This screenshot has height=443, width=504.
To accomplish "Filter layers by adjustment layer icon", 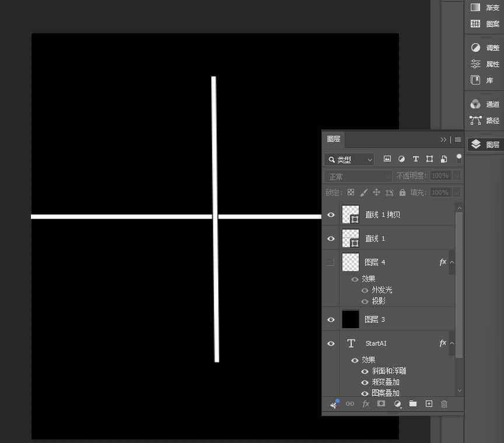I will point(401,159).
